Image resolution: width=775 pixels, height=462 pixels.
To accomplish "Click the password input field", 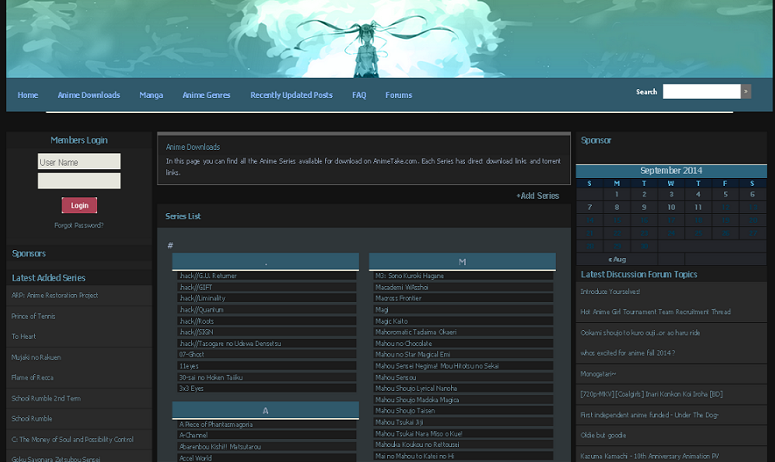I will [79, 181].
